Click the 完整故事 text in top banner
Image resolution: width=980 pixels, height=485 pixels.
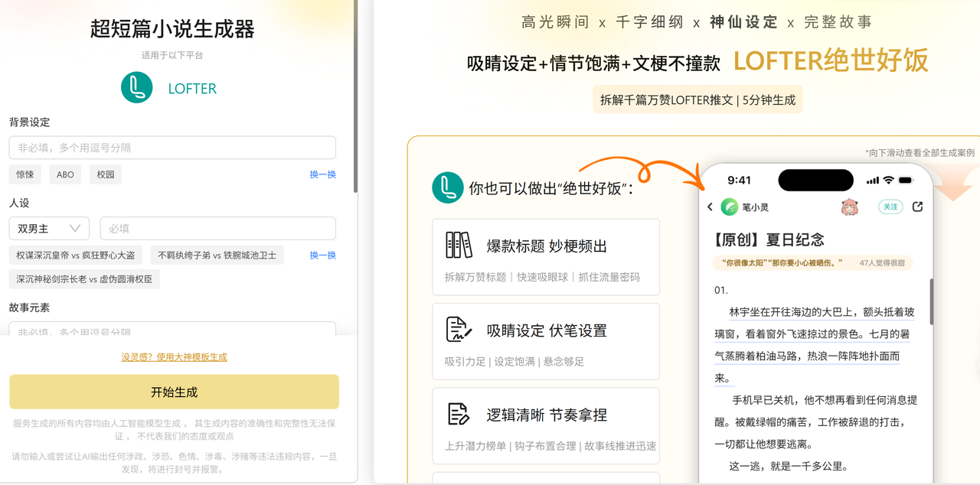tap(838, 22)
